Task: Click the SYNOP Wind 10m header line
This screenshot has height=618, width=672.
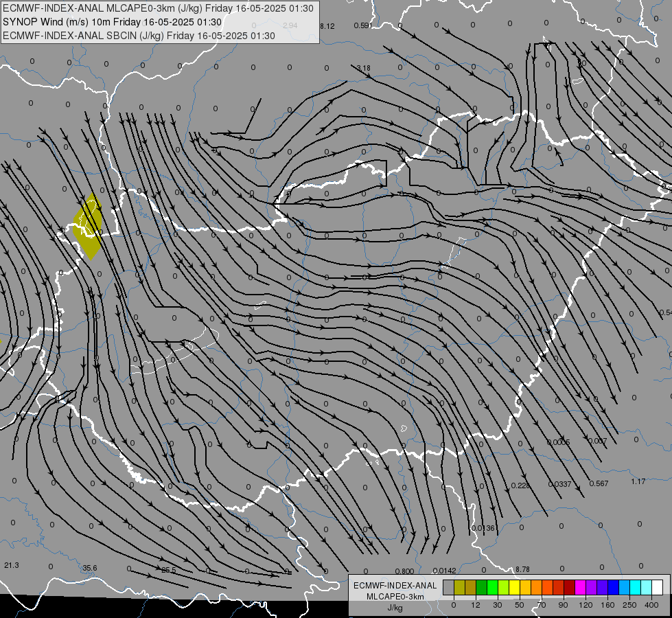Action: (112, 22)
